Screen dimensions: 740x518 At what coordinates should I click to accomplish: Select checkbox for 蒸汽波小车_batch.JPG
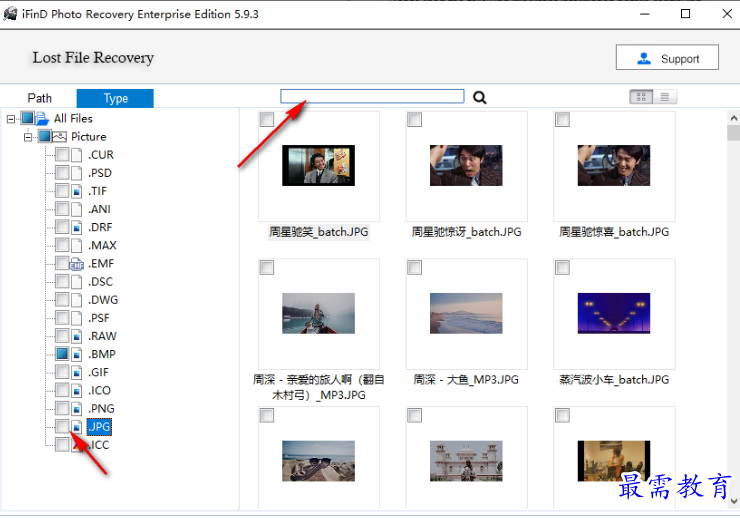[x=562, y=267]
